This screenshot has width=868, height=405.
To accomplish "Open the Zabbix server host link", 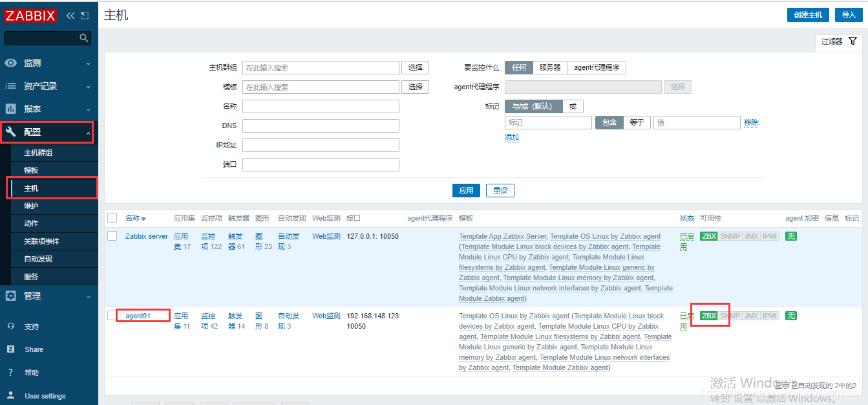I will (147, 236).
